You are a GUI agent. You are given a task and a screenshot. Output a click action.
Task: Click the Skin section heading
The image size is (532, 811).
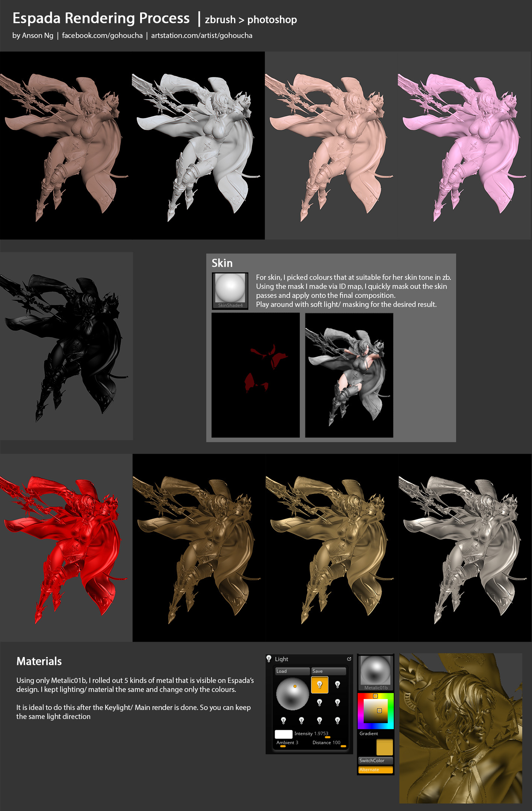(222, 263)
